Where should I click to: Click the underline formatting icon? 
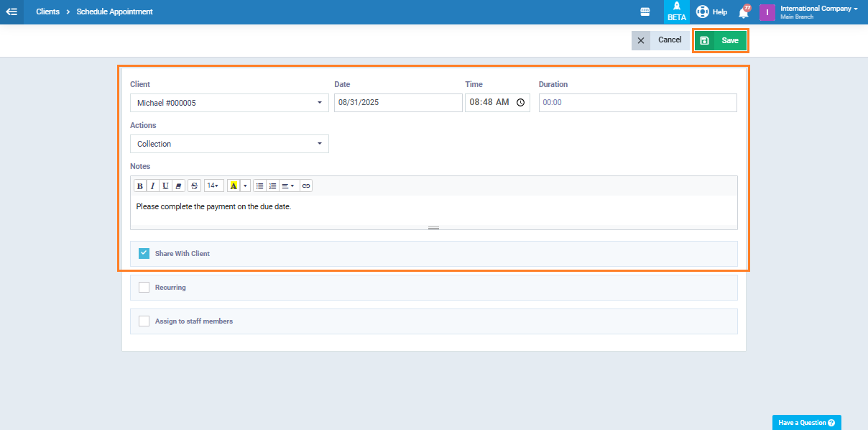tap(165, 186)
